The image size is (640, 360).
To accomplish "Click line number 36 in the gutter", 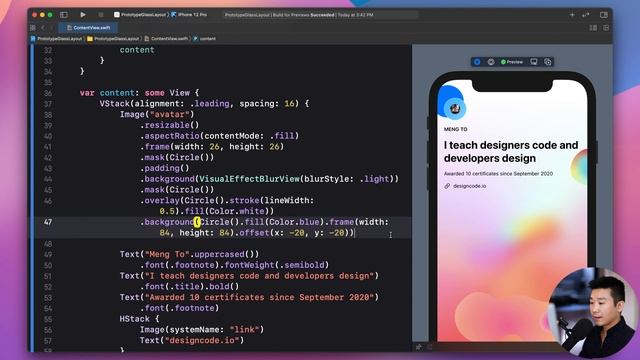I will [x=48, y=93].
